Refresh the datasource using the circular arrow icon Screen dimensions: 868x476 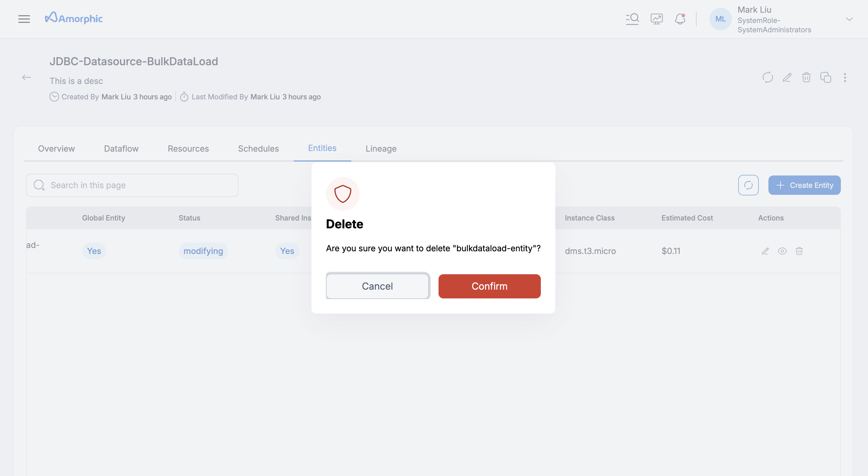pos(767,78)
